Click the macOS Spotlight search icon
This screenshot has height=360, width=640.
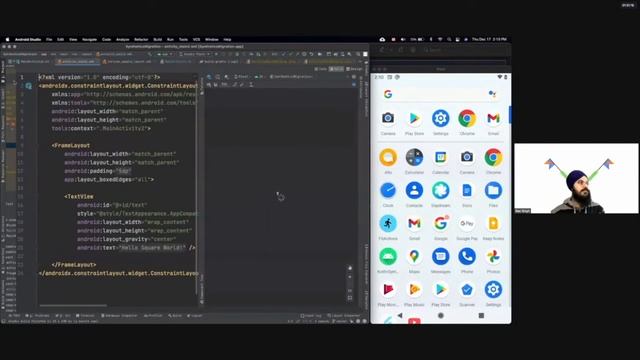(x=449, y=40)
